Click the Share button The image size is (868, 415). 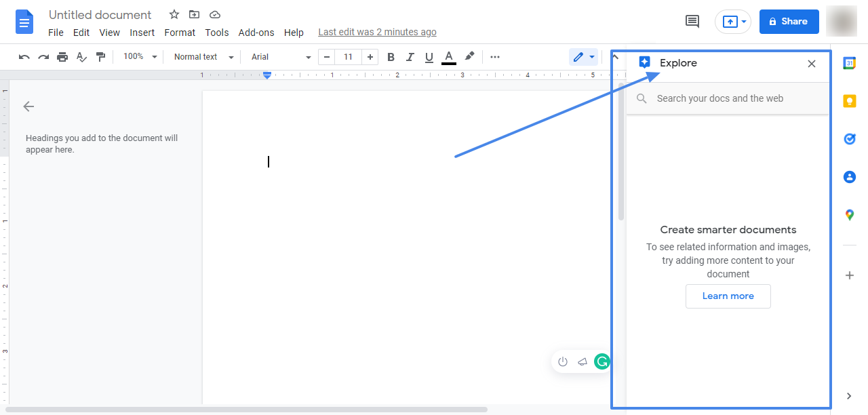tap(789, 22)
